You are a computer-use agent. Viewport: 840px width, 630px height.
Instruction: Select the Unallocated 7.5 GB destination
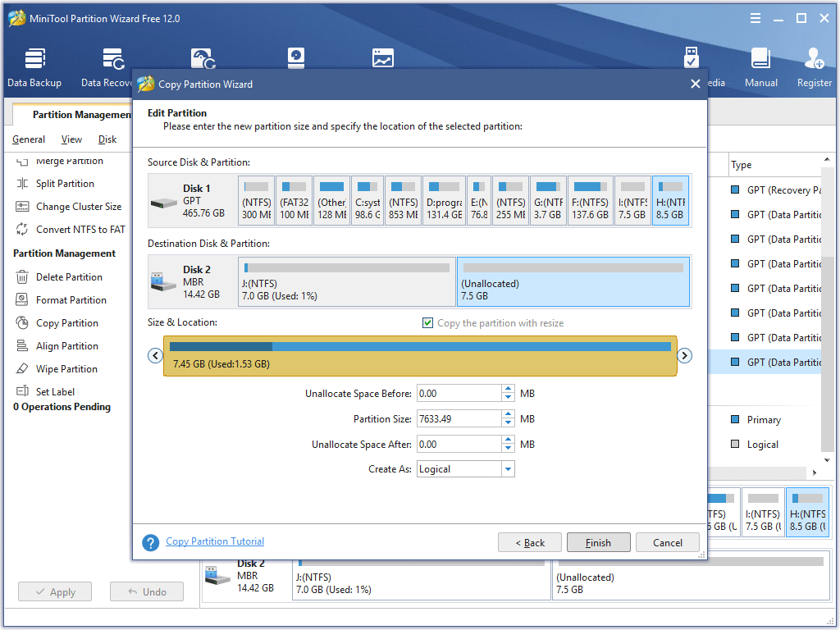click(573, 282)
